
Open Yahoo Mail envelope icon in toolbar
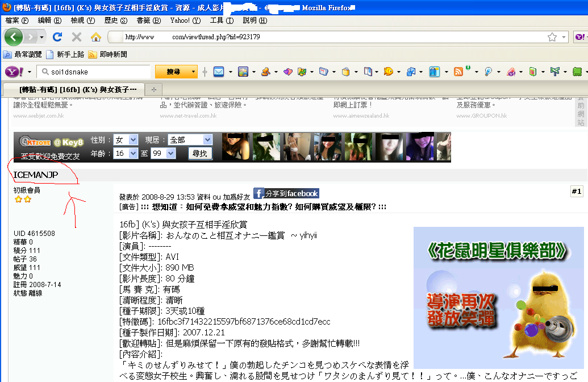pyautogui.click(x=219, y=72)
